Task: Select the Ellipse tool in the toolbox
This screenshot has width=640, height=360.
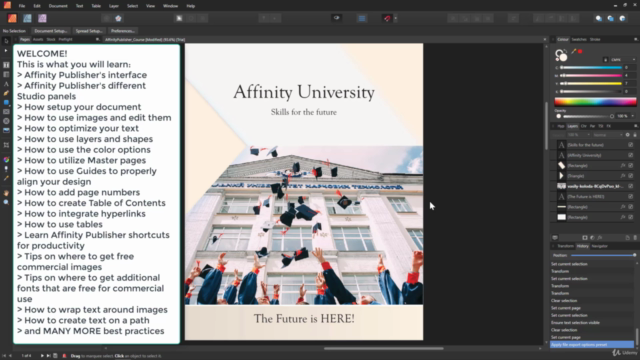Action: click(6, 121)
